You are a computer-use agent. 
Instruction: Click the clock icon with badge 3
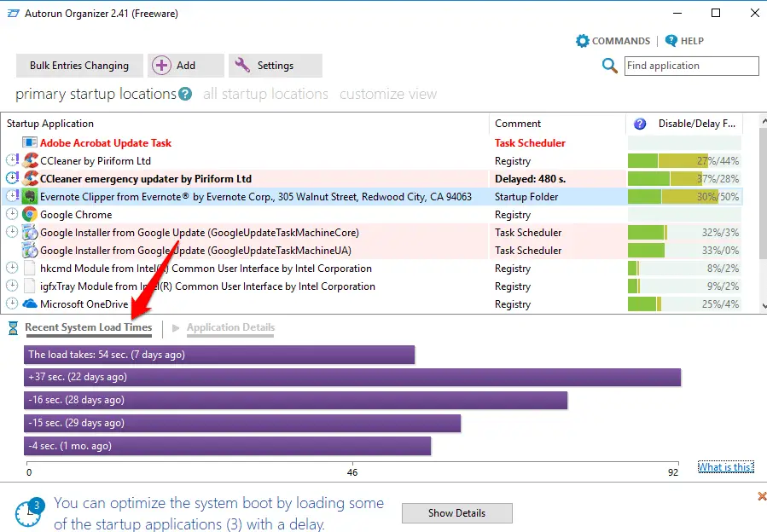point(29,512)
